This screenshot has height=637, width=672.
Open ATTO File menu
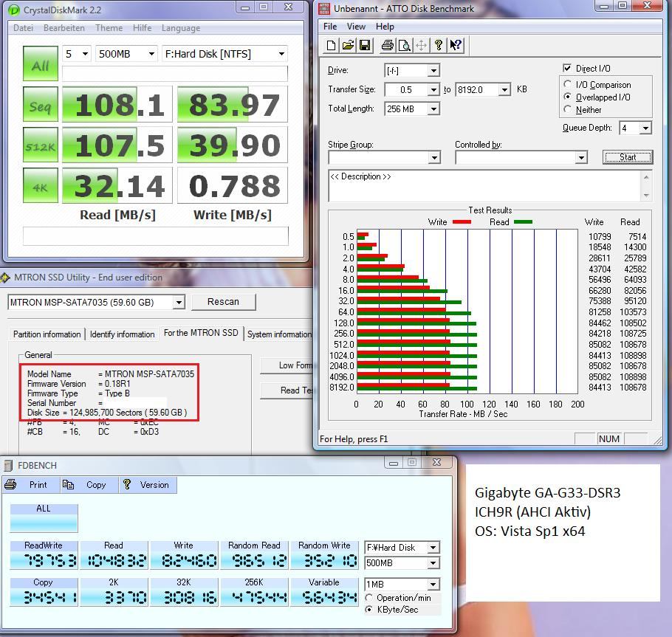coord(330,27)
